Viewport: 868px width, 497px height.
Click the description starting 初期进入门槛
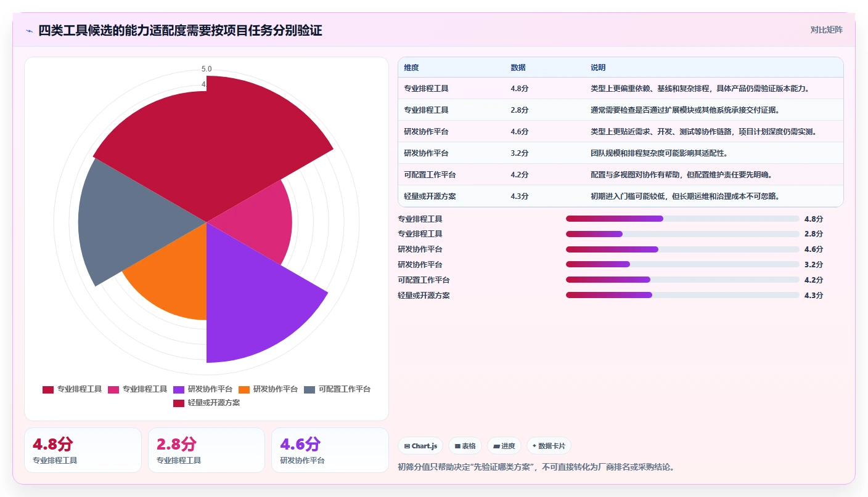[685, 196]
